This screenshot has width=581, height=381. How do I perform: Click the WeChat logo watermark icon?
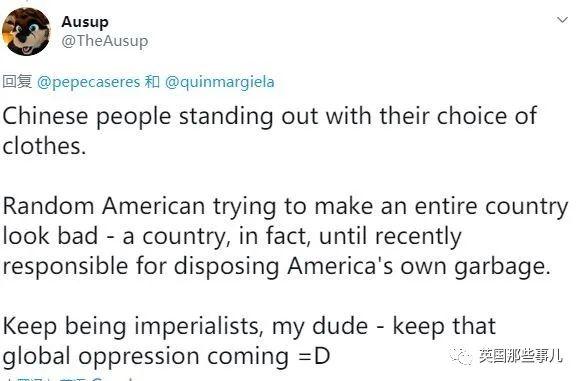pos(461,356)
